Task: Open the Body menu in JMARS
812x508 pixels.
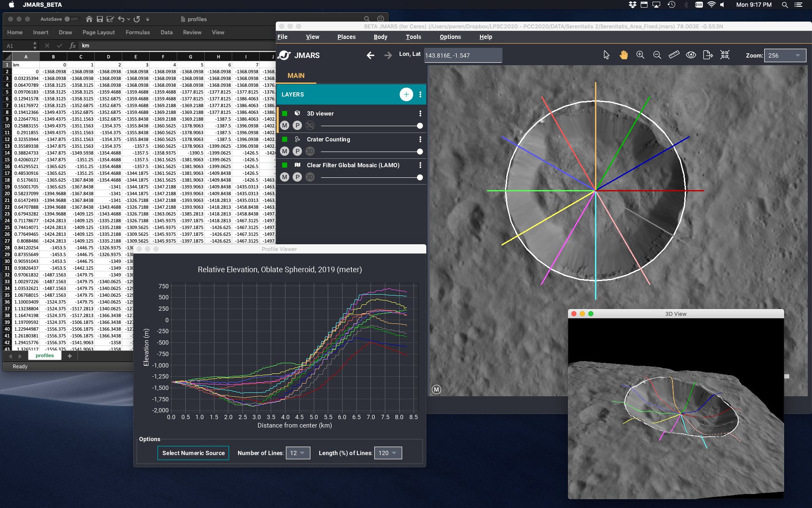Action: coord(380,37)
